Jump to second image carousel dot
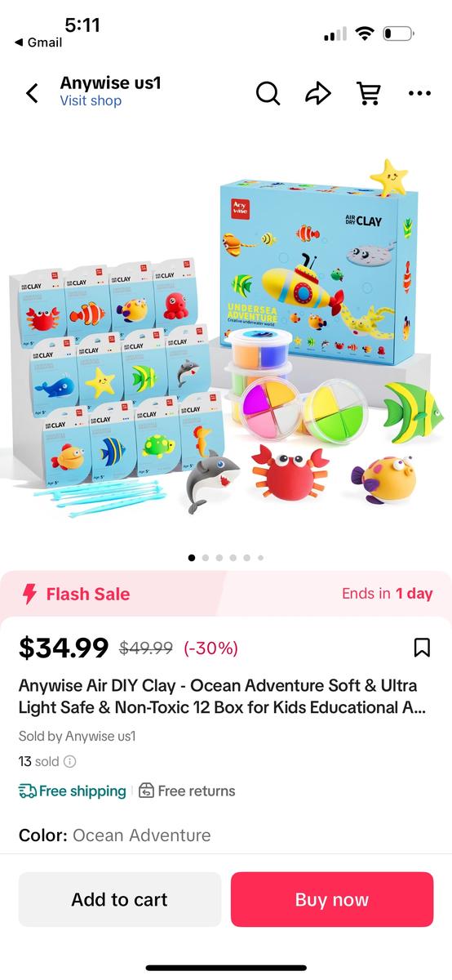Image resolution: width=452 pixels, height=980 pixels. coord(206,558)
